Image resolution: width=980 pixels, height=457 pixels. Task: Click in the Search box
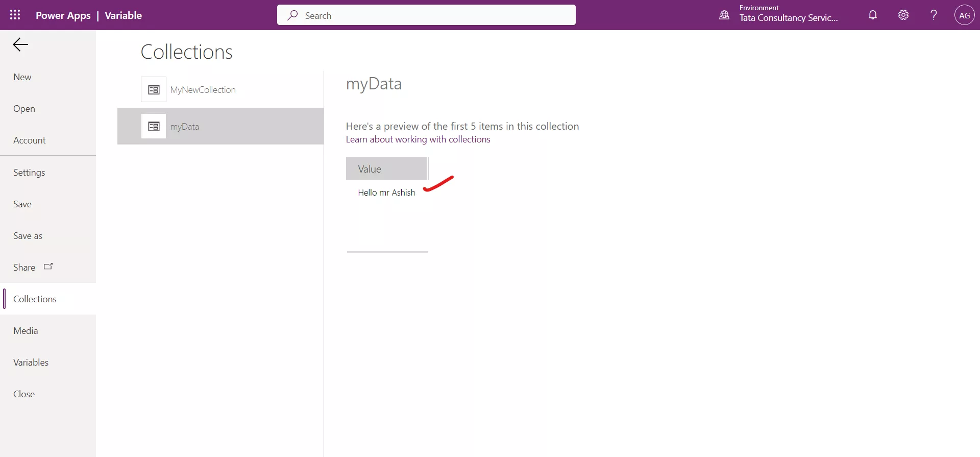click(426, 15)
